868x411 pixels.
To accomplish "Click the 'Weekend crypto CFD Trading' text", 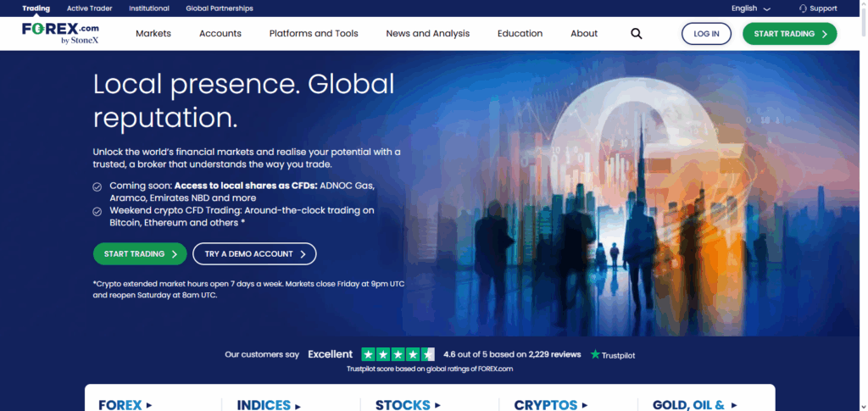I will click(x=242, y=216).
